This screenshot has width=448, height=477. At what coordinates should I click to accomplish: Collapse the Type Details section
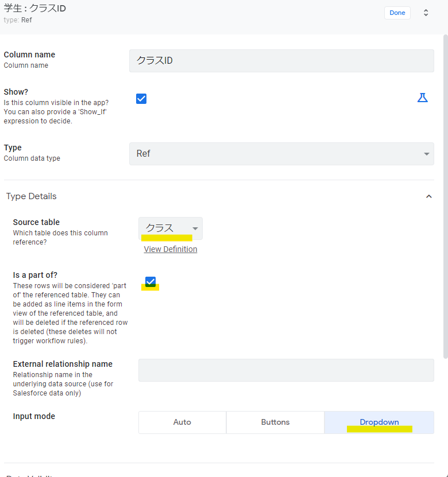coord(429,196)
